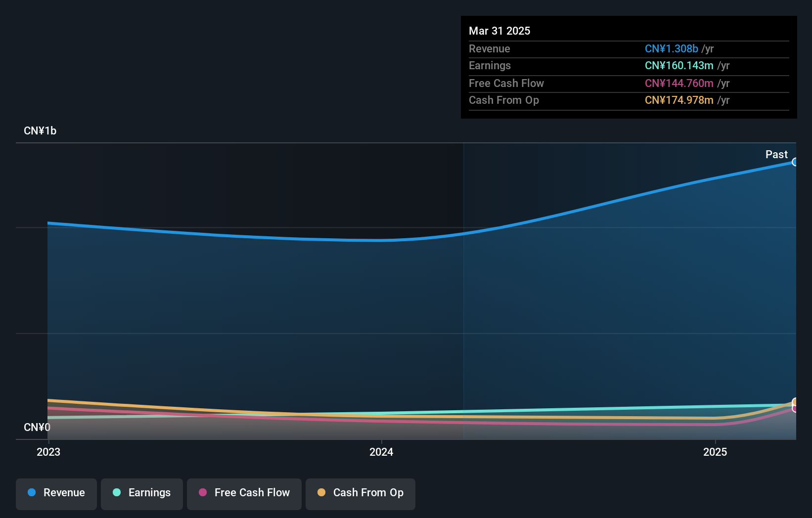The height and width of the screenshot is (518, 812).
Task: Click the teal Earnings legend dot
Action: click(x=117, y=492)
